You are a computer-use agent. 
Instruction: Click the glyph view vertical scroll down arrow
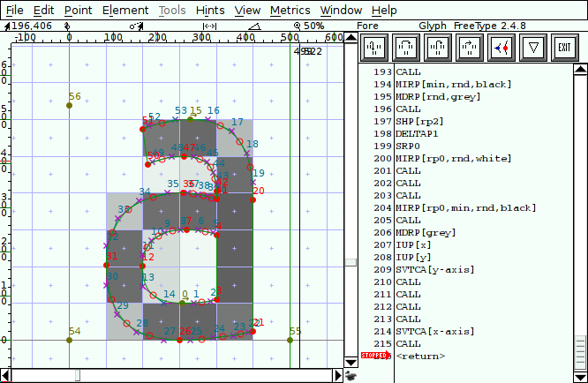click(351, 362)
